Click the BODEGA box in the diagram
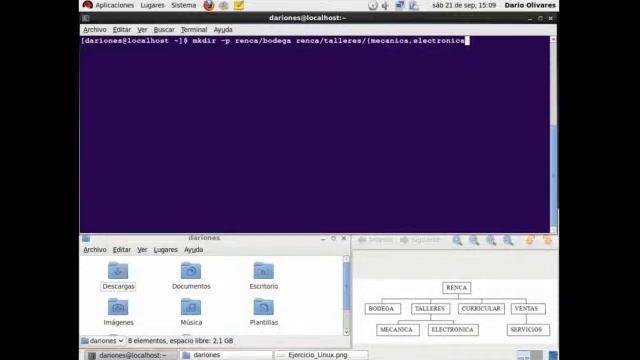 click(x=382, y=309)
